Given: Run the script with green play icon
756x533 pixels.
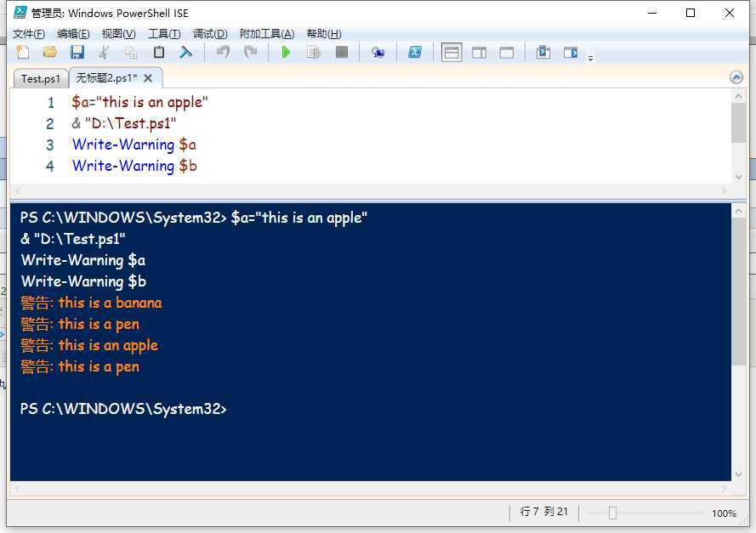Looking at the screenshot, I should tap(286, 52).
